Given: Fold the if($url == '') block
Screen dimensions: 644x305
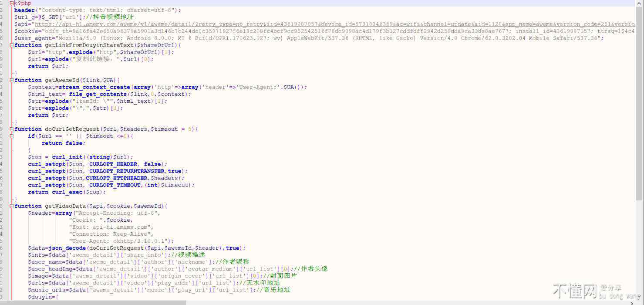Looking at the screenshot, I should click(x=11, y=136).
